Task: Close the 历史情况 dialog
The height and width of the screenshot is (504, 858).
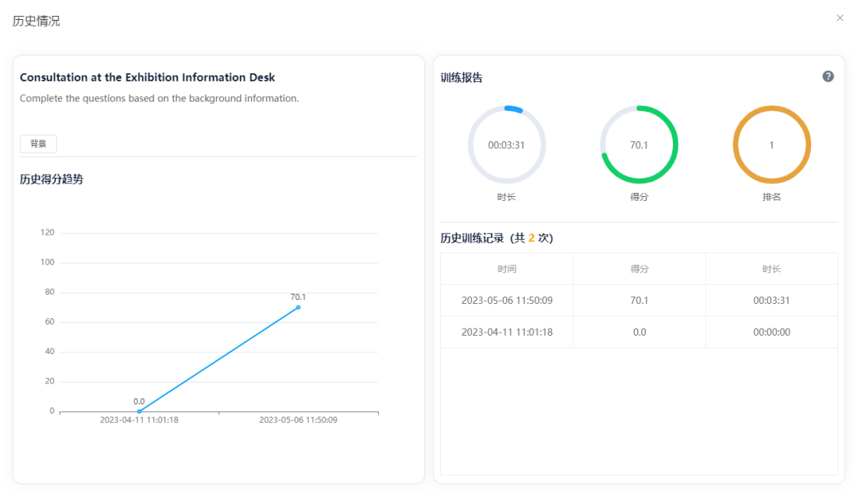Action: pyautogui.click(x=840, y=18)
